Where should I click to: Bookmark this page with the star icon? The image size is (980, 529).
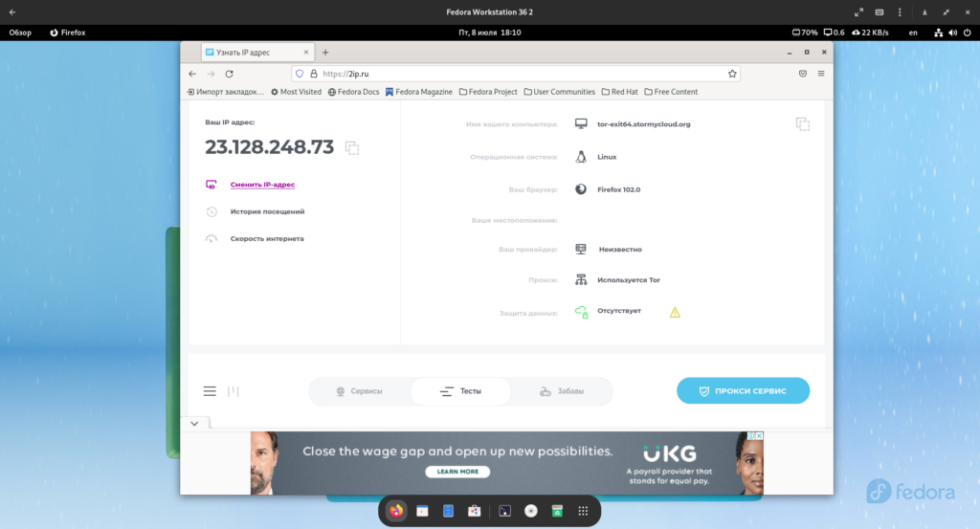coord(732,74)
